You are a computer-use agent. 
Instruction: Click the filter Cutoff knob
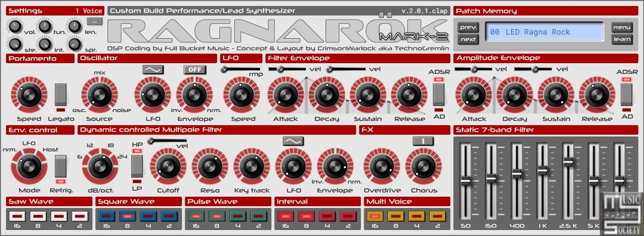[168, 166]
